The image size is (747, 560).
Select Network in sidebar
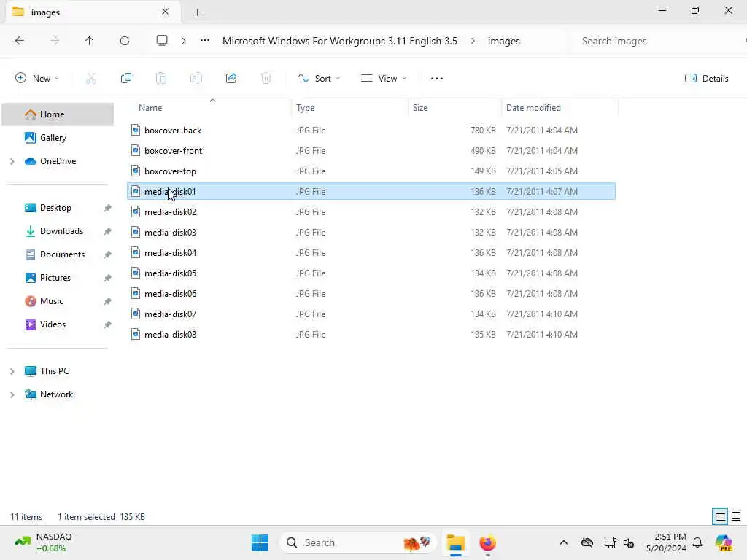[x=58, y=394]
